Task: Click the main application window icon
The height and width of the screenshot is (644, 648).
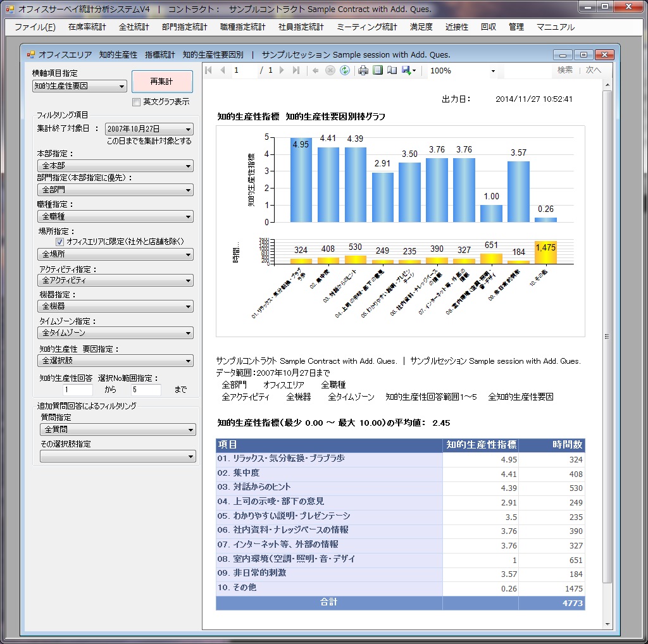Action: 10,9
